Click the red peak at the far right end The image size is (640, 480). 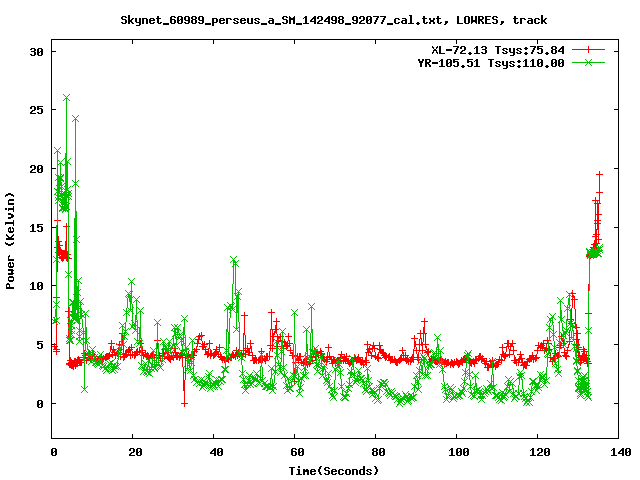coord(600,174)
